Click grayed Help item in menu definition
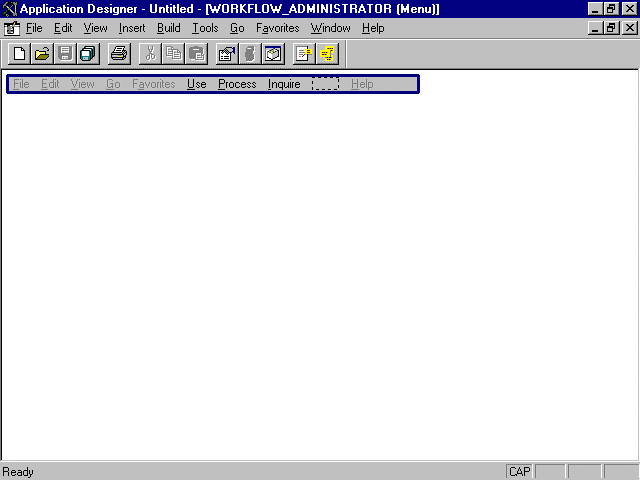 (362, 84)
